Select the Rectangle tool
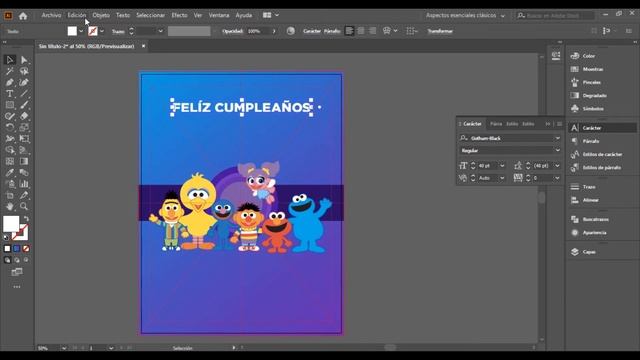 click(10, 105)
